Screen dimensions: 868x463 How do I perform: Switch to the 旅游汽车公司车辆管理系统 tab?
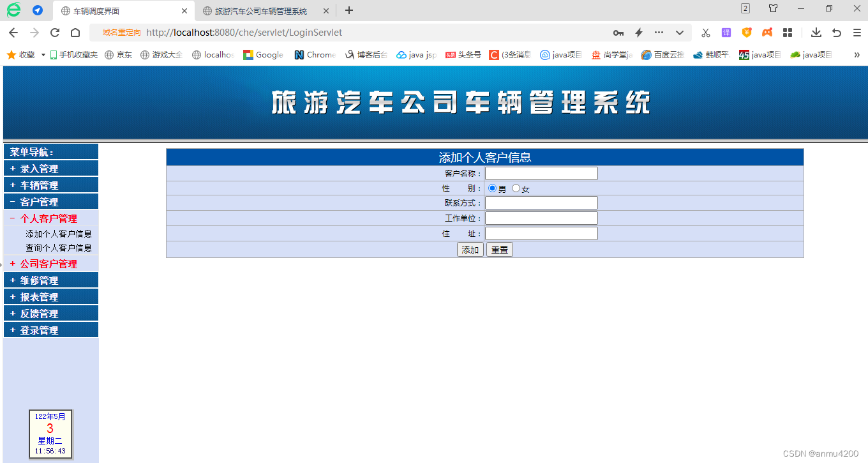(265, 11)
